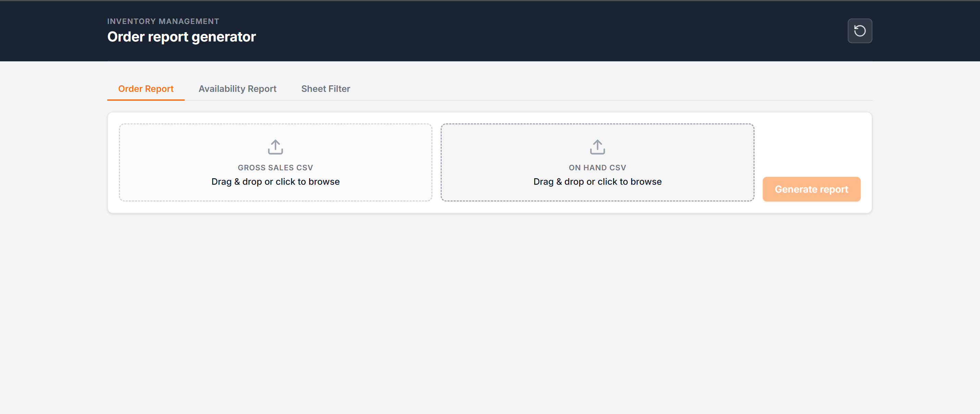Image resolution: width=980 pixels, height=414 pixels.
Task: Click the Order report generator heading
Action: click(182, 37)
